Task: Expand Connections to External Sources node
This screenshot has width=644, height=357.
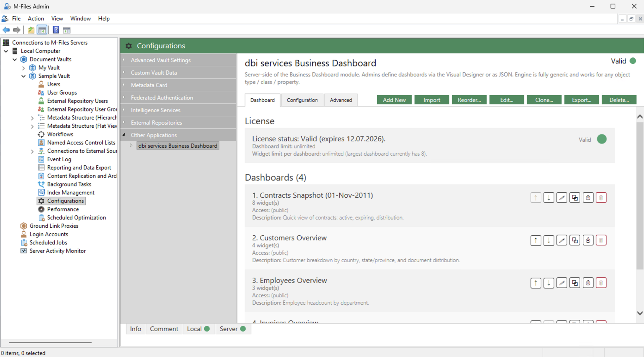Action: [32, 151]
